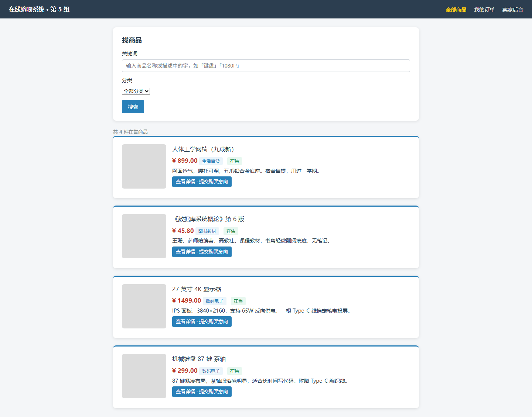Click the 数码电子 tag on the 机械键盘 card

pyautogui.click(x=211, y=371)
